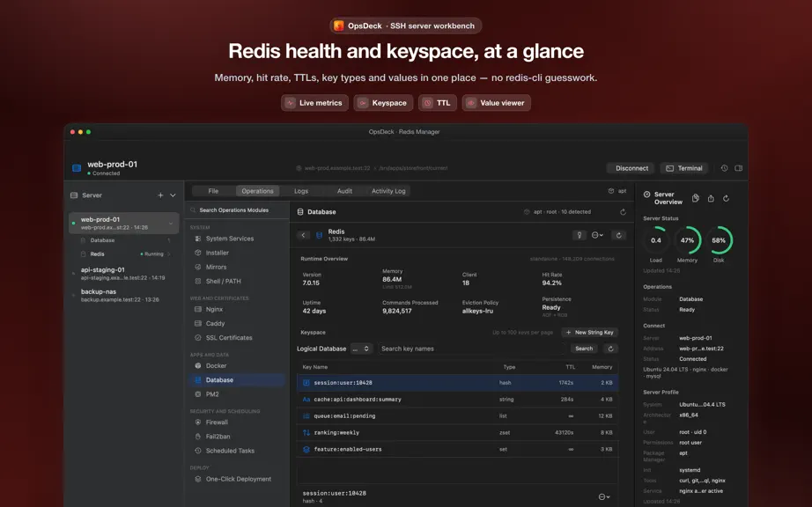This screenshot has width=812, height=507.
Task: Select the Database child under web-prod-01
Action: point(124,240)
